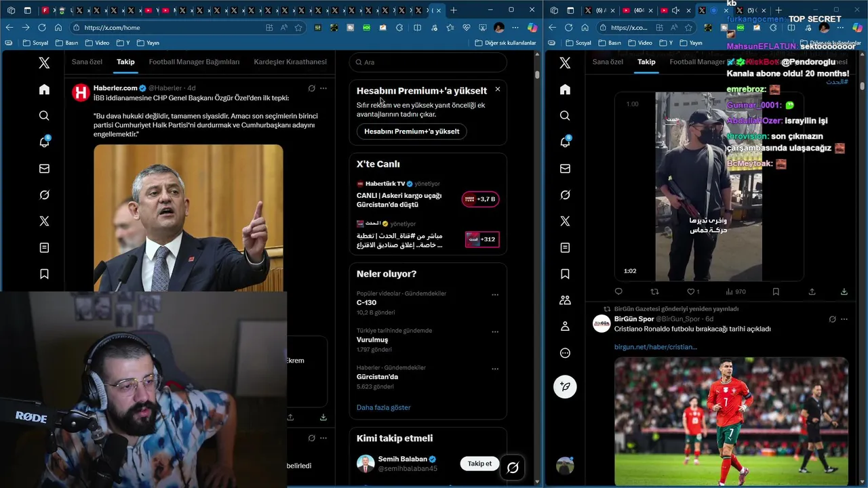Switch to Sana özel tab, right window

(x=608, y=62)
